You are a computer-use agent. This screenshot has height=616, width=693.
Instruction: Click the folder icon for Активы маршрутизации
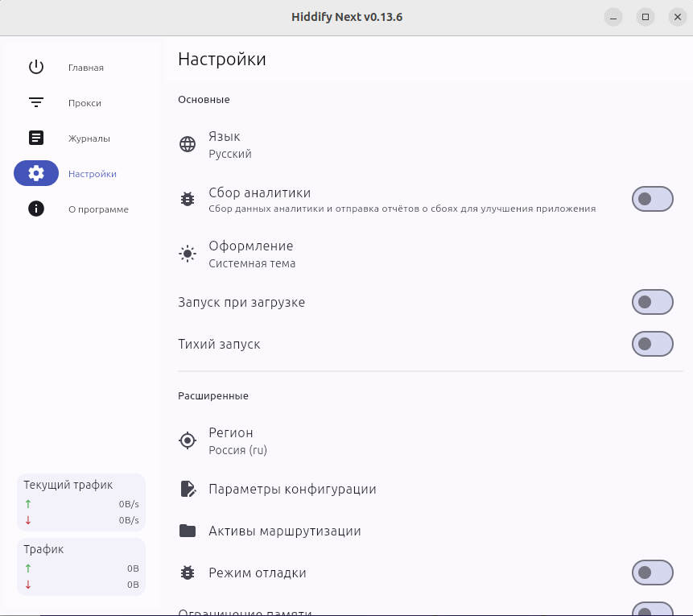pyautogui.click(x=188, y=531)
